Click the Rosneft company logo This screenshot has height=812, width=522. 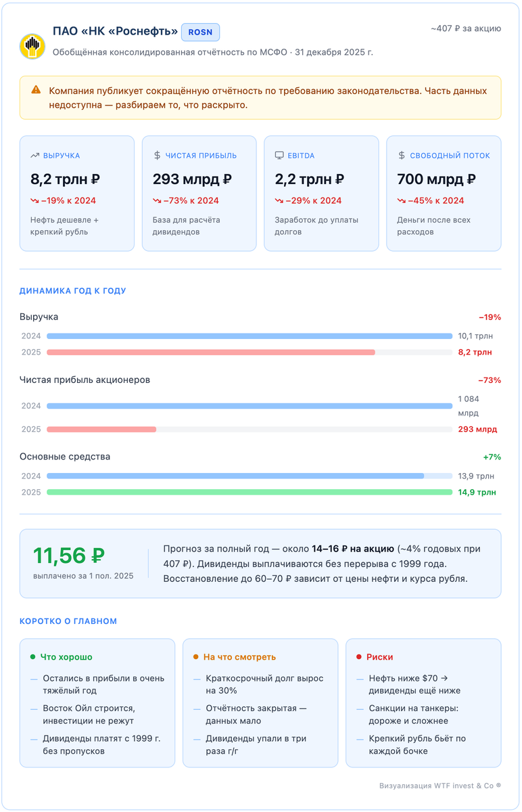pyautogui.click(x=32, y=46)
